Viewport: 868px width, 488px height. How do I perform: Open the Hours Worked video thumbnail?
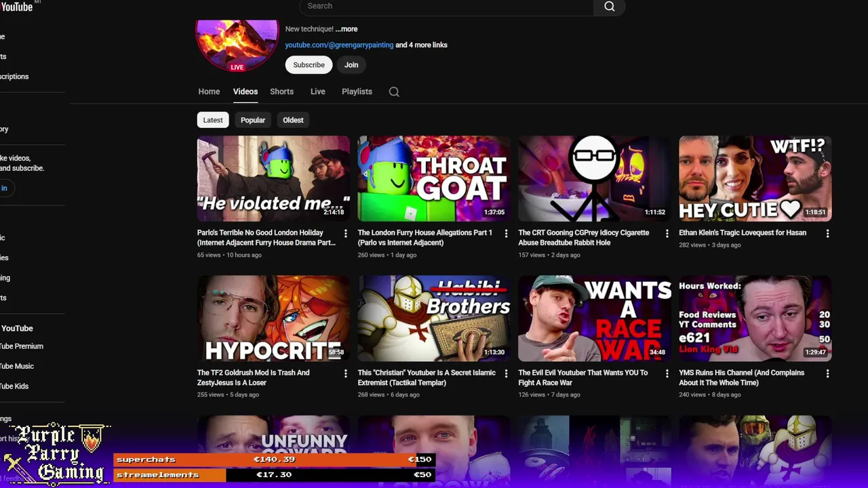(755, 319)
